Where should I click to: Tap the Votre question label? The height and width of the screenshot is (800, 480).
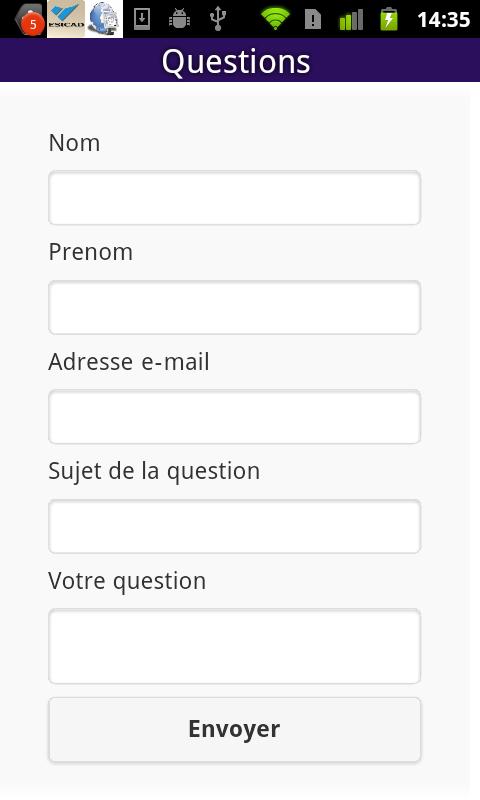128,581
